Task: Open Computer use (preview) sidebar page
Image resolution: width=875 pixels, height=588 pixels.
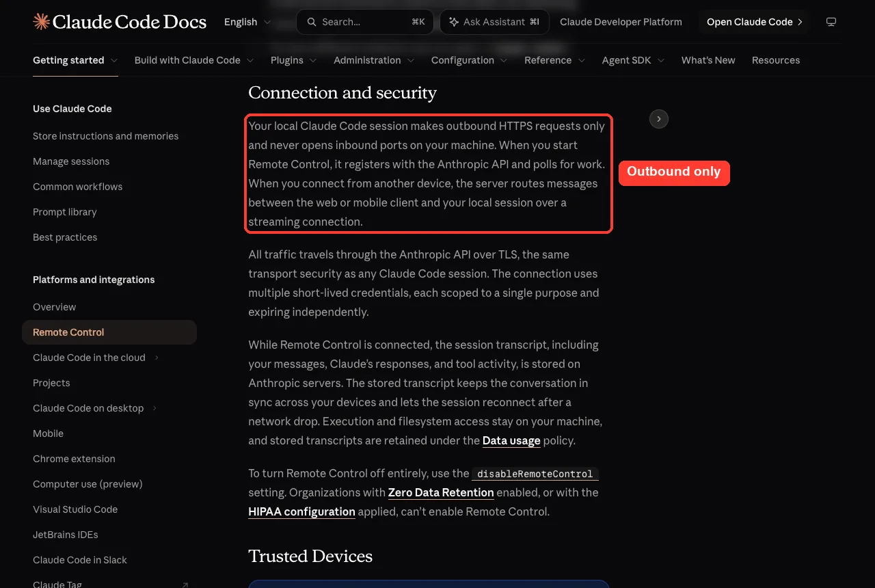Action: point(87,484)
